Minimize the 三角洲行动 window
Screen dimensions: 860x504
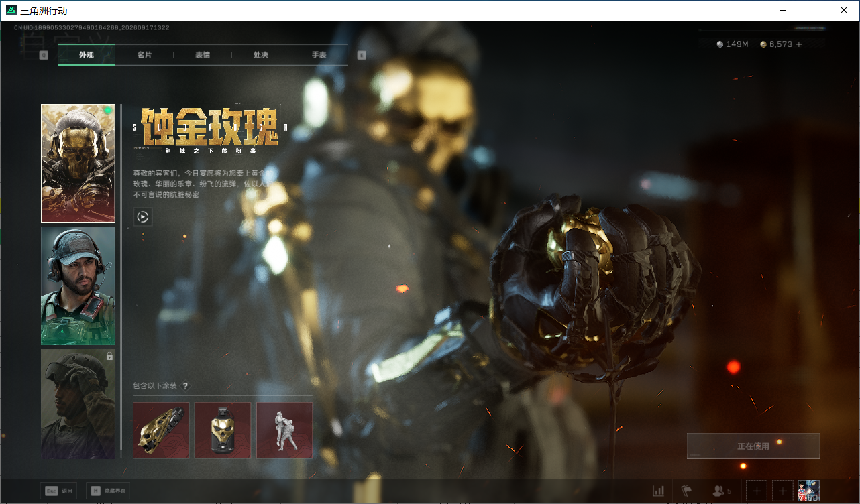(x=782, y=10)
